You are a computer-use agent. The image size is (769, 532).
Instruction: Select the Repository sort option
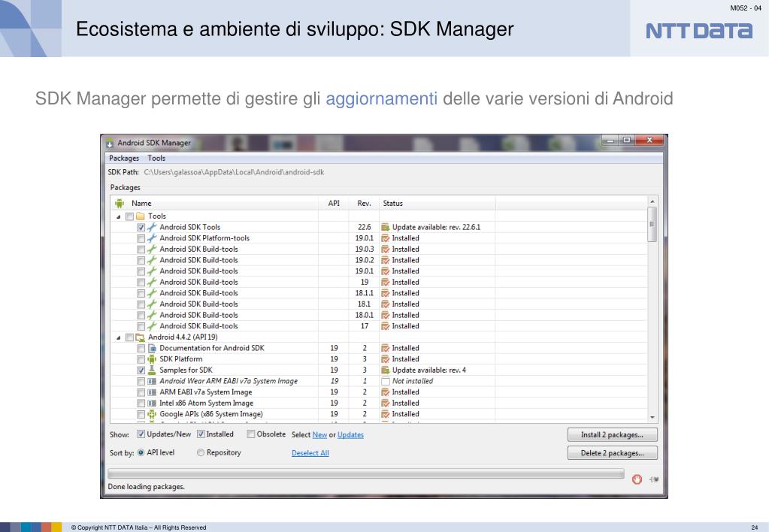coord(201,452)
